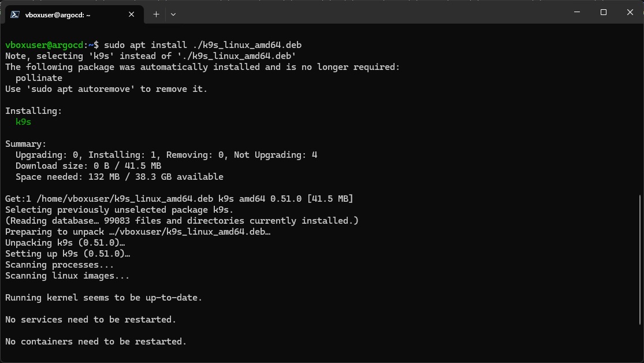The image size is (644, 363).
Task: Click 'Running kernel seems to be up-to-date'
Action: click(103, 298)
